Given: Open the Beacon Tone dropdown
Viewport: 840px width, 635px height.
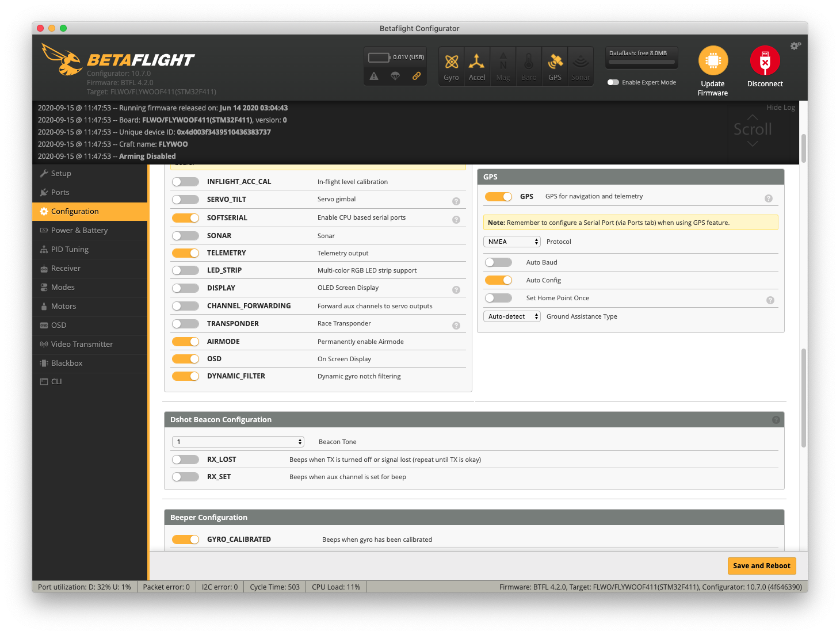Looking at the screenshot, I should click(x=238, y=442).
